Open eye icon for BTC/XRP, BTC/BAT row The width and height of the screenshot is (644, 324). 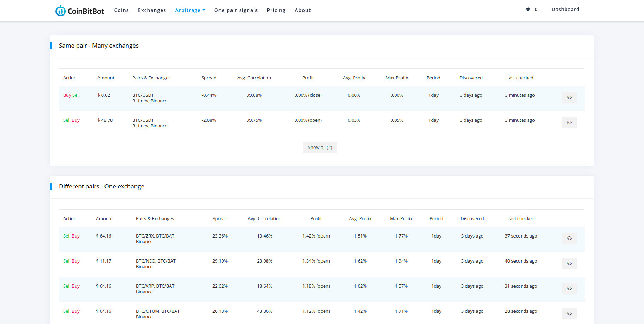click(x=569, y=288)
